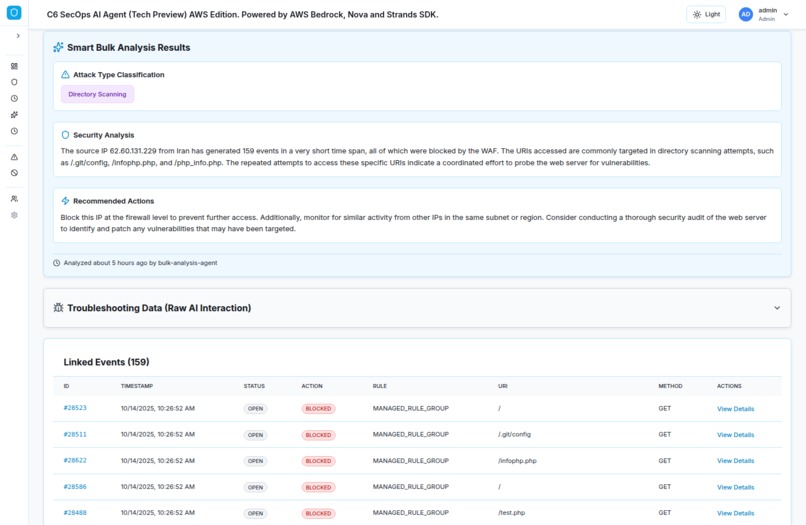Open the blocked circle-slash sidebar icon

click(x=14, y=173)
